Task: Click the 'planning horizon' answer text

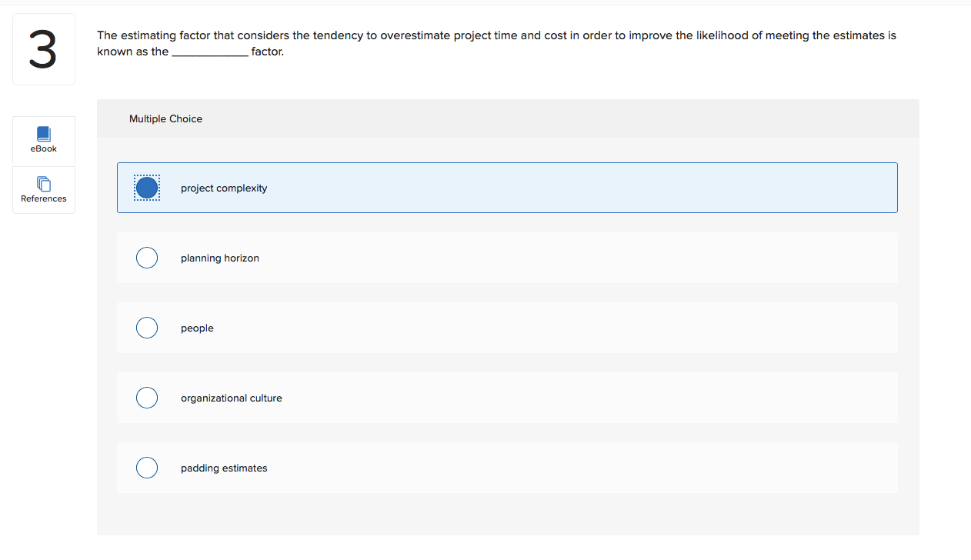Action: pyautogui.click(x=220, y=258)
